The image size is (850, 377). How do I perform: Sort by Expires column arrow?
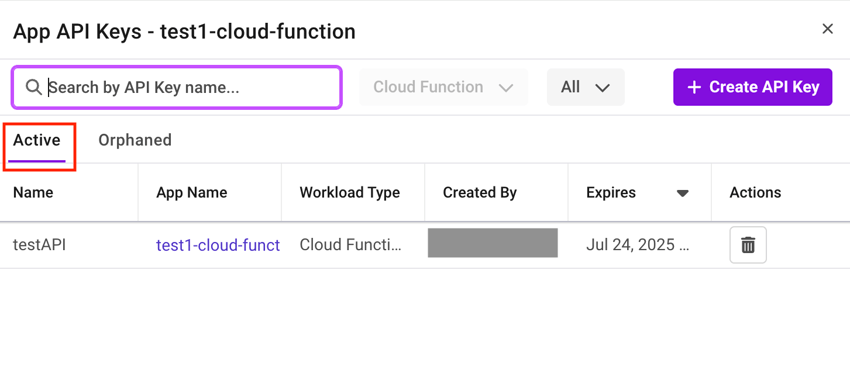tap(683, 193)
